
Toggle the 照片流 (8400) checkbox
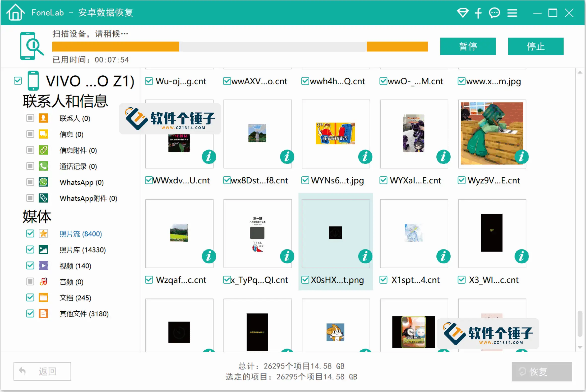pyautogui.click(x=30, y=234)
